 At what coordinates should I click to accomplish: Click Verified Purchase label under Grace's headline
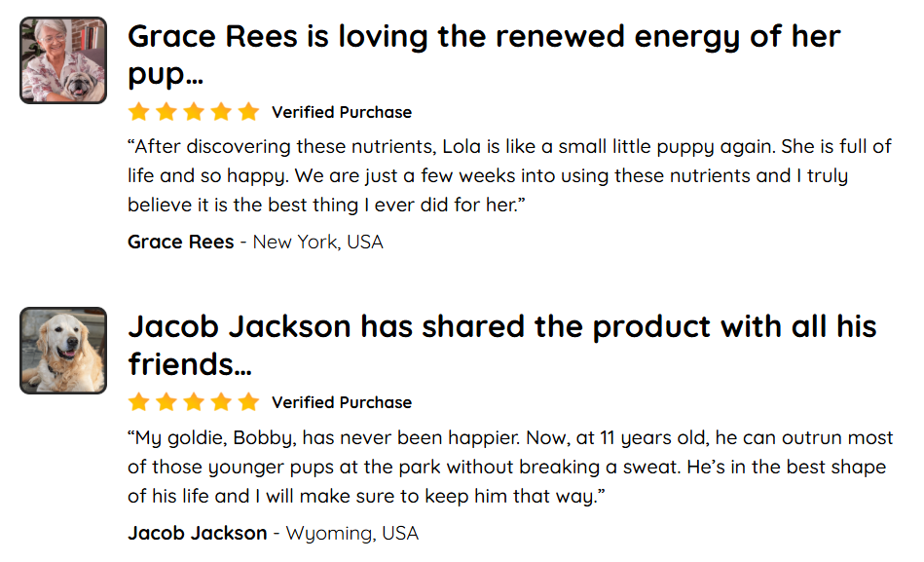(x=342, y=112)
